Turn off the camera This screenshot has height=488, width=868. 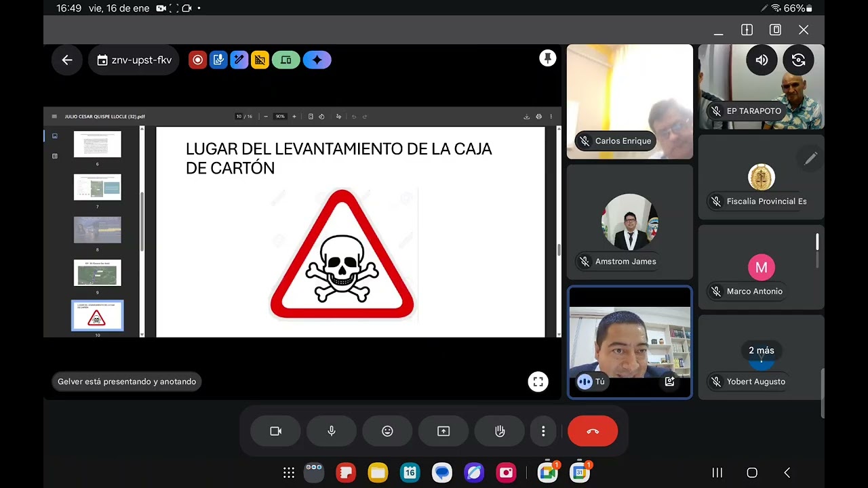pyautogui.click(x=275, y=431)
